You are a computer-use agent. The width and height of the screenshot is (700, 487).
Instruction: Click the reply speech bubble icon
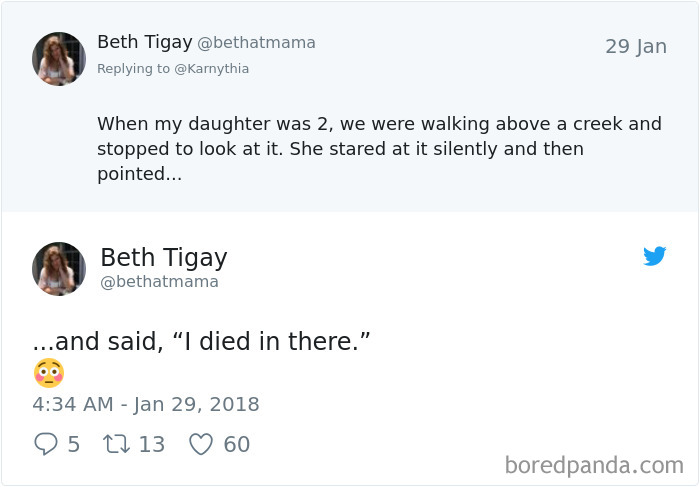45,444
